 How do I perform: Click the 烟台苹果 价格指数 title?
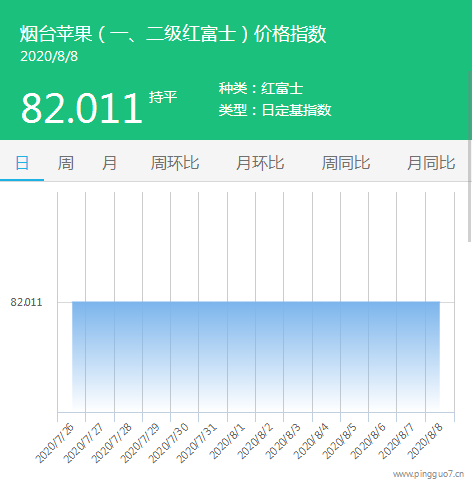point(173,34)
